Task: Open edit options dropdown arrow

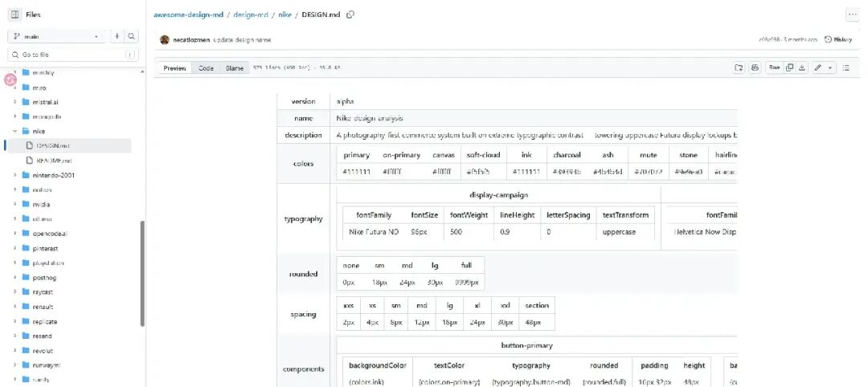Action: click(829, 67)
